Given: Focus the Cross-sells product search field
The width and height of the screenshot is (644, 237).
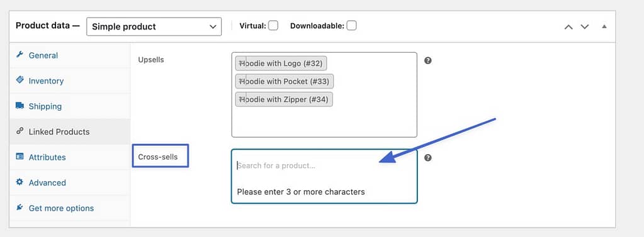Looking at the screenshot, I should pos(324,166).
